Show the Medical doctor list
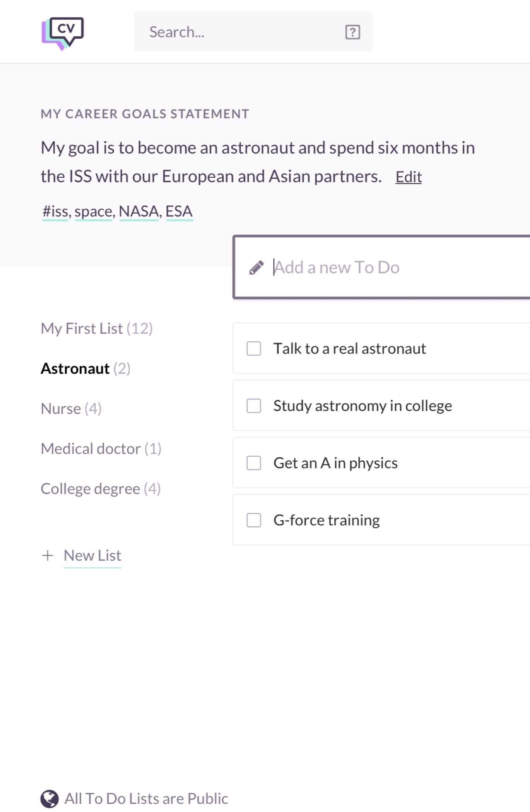The width and height of the screenshot is (530, 812). tap(101, 449)
